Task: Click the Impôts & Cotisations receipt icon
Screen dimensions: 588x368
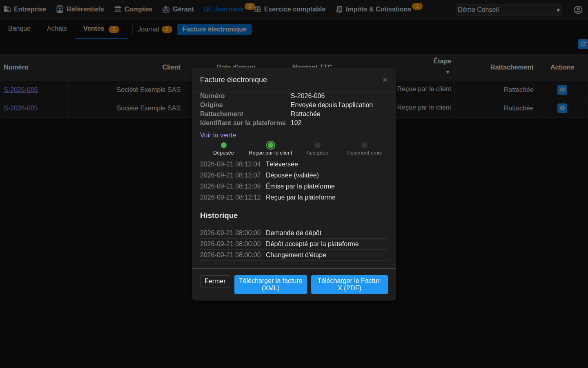Action: tap(339, 9)
